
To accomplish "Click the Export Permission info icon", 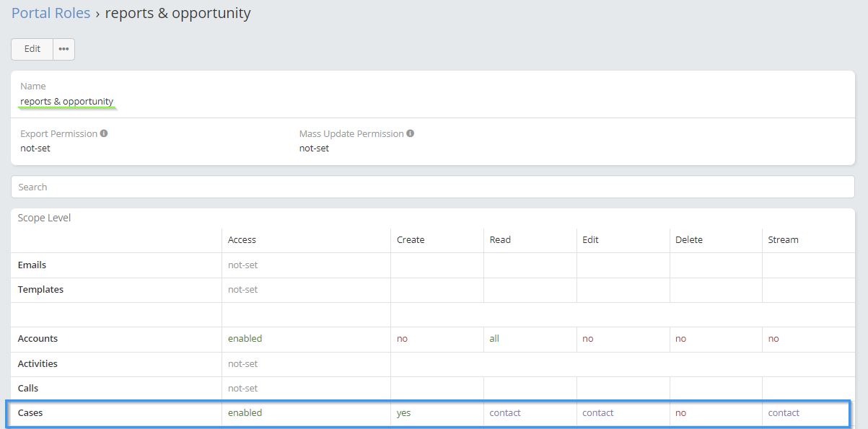I will tap(104, 133).
